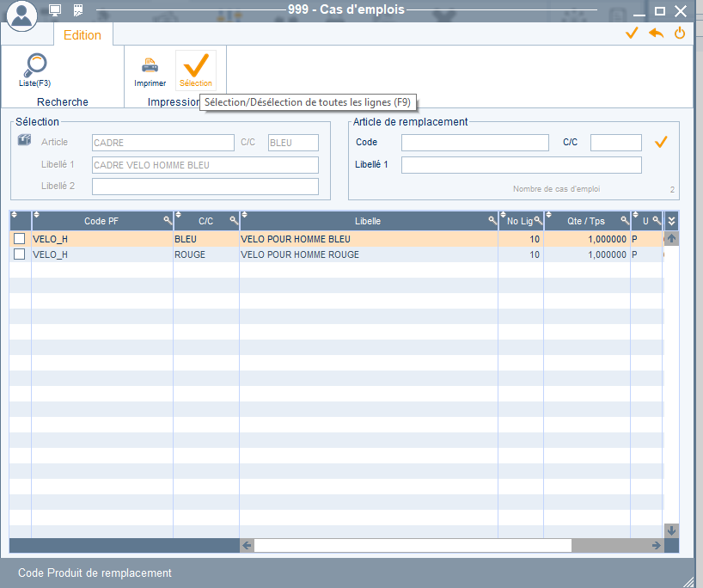Screen dimensions: 703x588
Task: Click the replacement Libellé 1 field
Action: tap(521, 165)
